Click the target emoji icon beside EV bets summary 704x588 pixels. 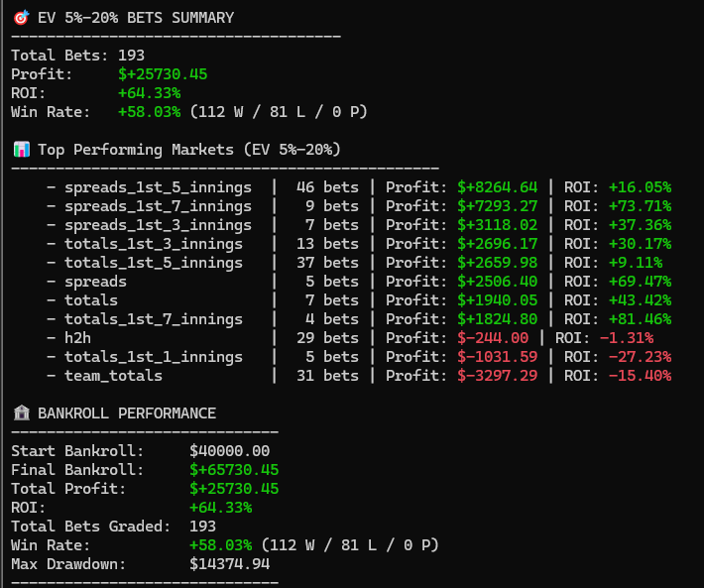(x=21, y=18)
